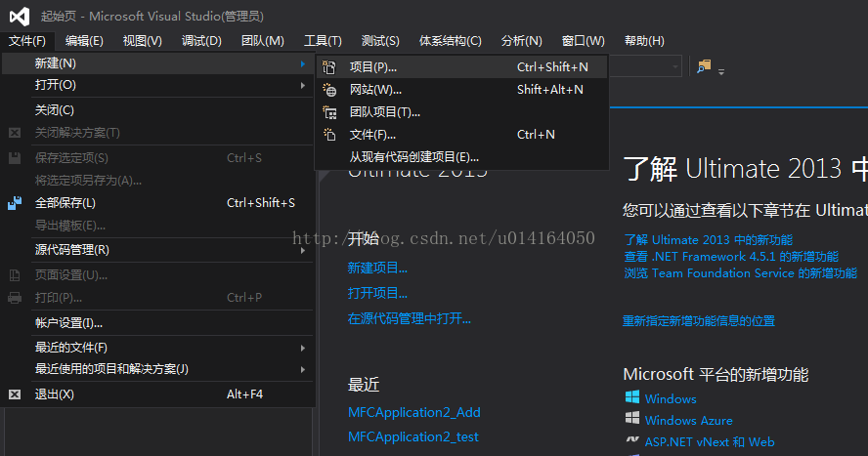
Task: Click the New File icon in submenu
Action: pyautogui.click(x=329, y=135)
